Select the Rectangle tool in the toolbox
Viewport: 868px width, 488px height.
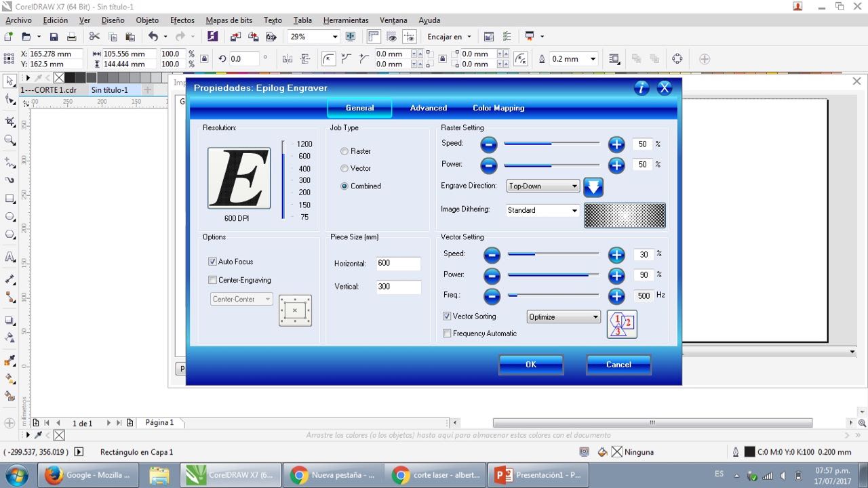[x=9, y=199]
